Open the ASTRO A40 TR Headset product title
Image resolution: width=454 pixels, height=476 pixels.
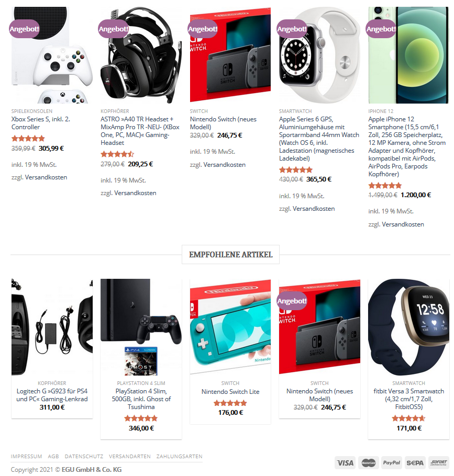point(140,131)
